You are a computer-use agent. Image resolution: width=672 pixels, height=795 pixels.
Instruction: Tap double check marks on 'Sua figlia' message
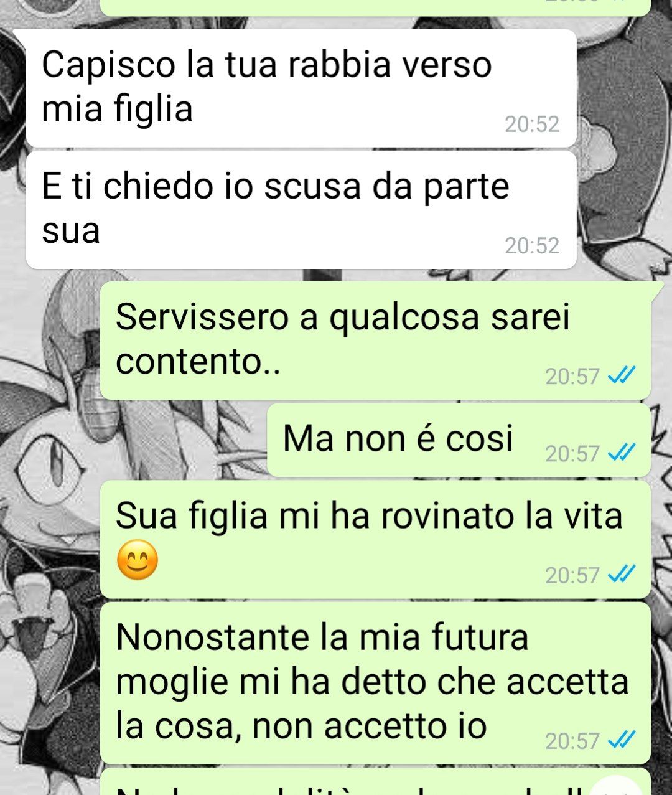tap(621, 574)
